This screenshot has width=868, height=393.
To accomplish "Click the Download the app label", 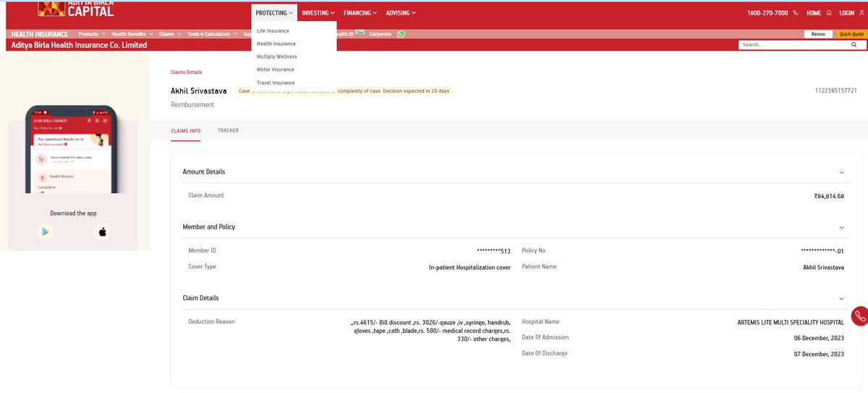I will [73, 214].
